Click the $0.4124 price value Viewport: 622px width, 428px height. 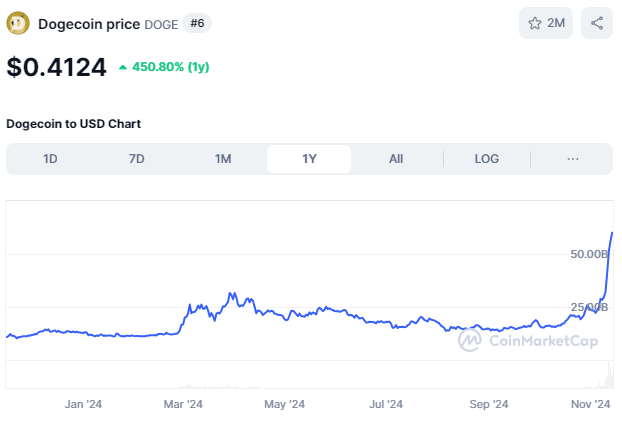click(56, 67)
